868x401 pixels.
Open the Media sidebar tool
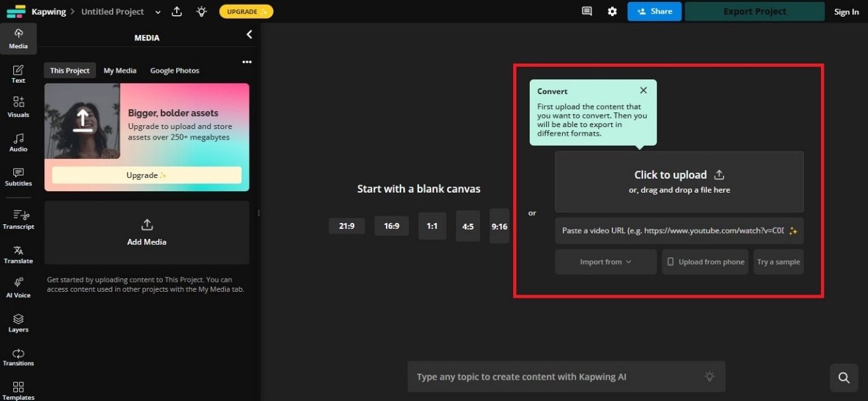click(19, 39)
